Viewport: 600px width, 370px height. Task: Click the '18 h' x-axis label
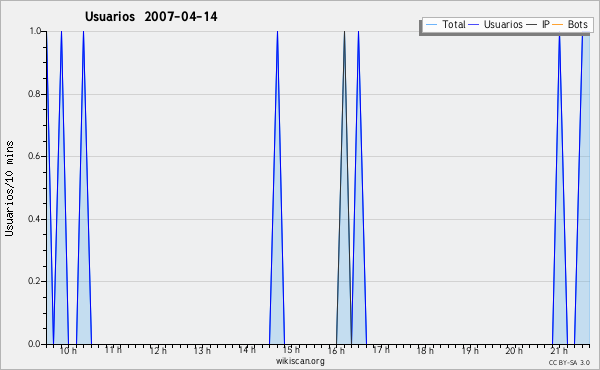point(425,350)
